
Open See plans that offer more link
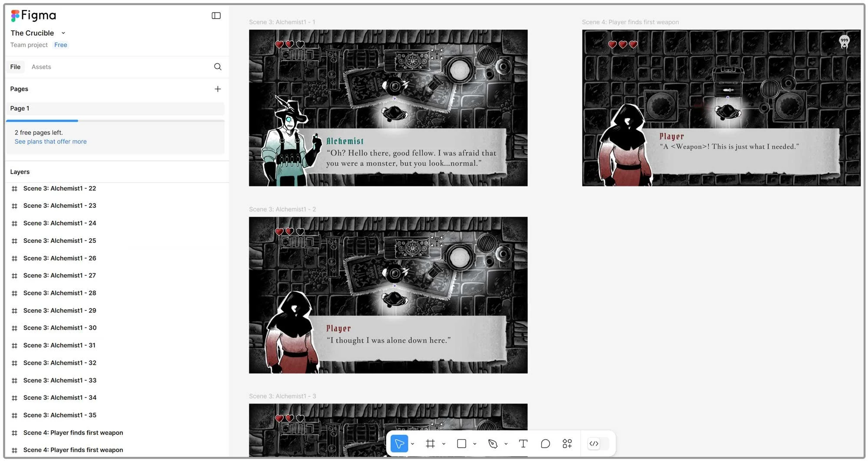tap(51, 141)
